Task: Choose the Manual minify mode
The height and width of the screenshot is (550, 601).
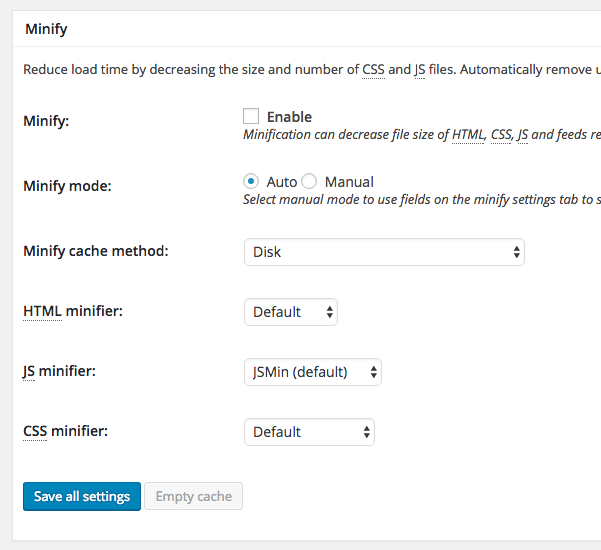Action: click(309, 182)
